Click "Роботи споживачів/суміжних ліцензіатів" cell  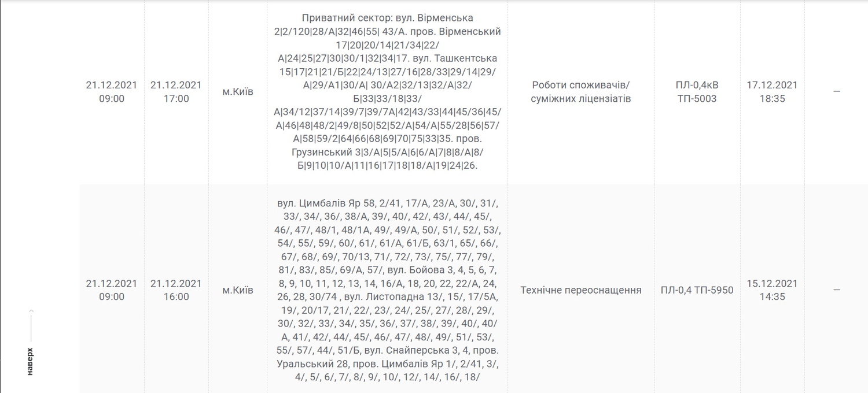click(581, 92)
